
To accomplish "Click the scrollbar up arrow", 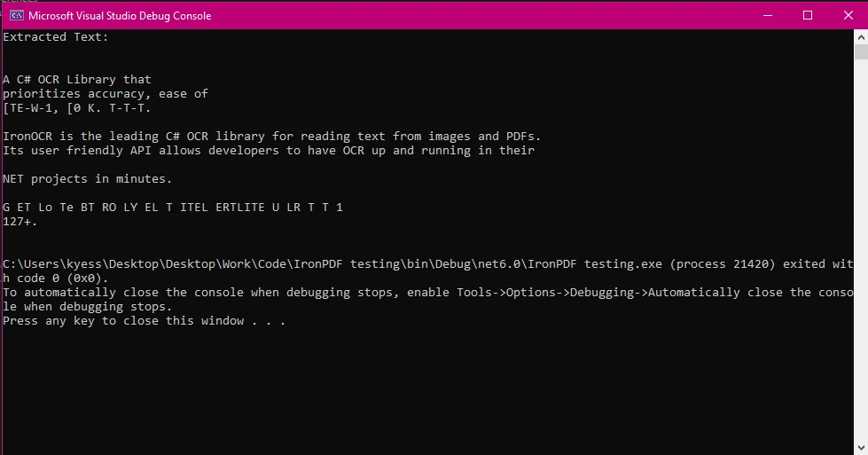I will coord(860,37).
